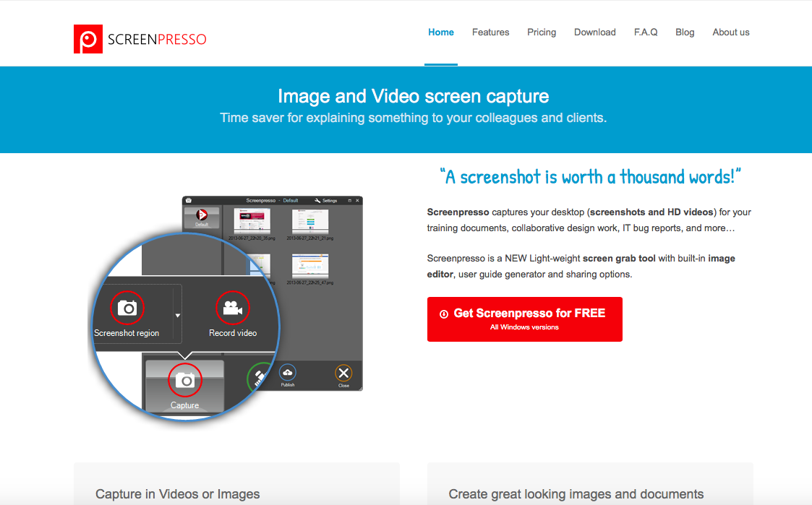Expand the Screenshot region dropdown arrow
812x505 pixels.
pyautogui.click(x=178, y=315)
